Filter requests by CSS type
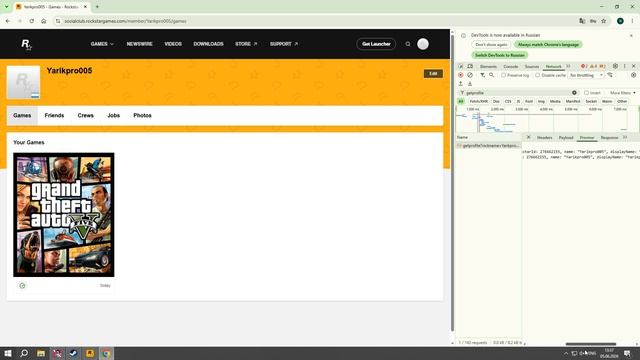Viewport: 640px width, 360px height. 508,101
